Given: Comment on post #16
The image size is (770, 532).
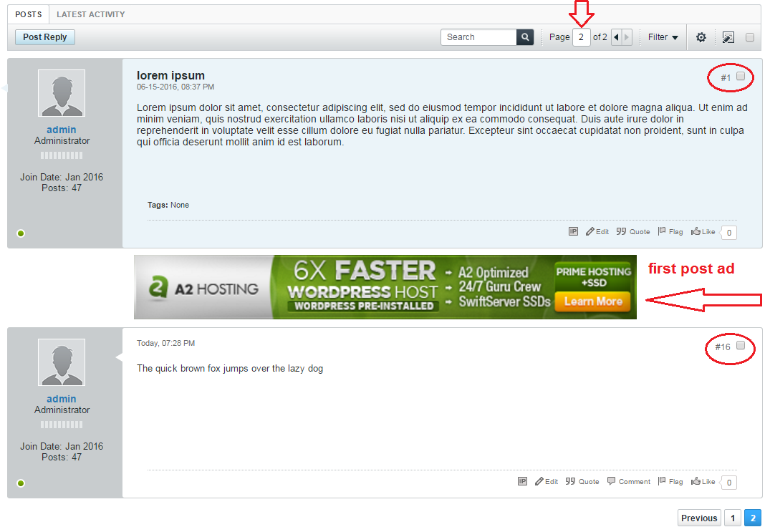Looking at the screenshot, I should [x=629, y=481].
